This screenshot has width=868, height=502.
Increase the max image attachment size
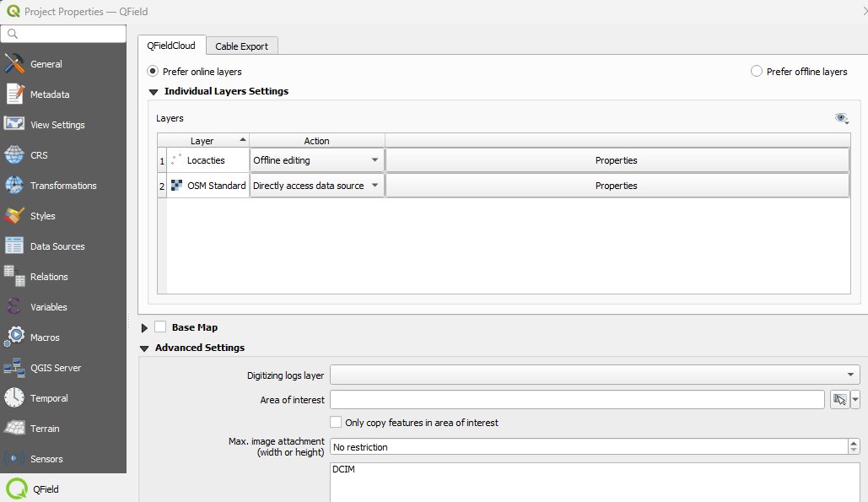854,442
